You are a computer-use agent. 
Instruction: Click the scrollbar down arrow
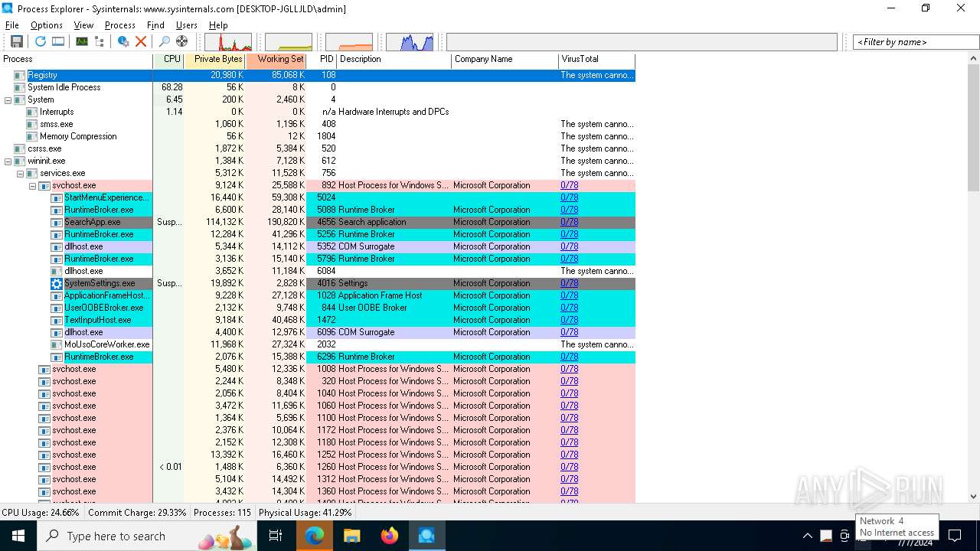(973, 496)
